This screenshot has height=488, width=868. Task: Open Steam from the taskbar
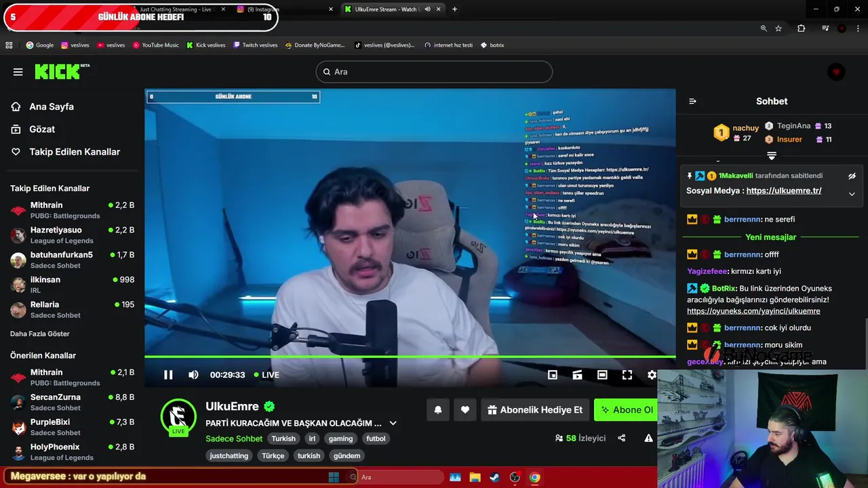(494, 477)
